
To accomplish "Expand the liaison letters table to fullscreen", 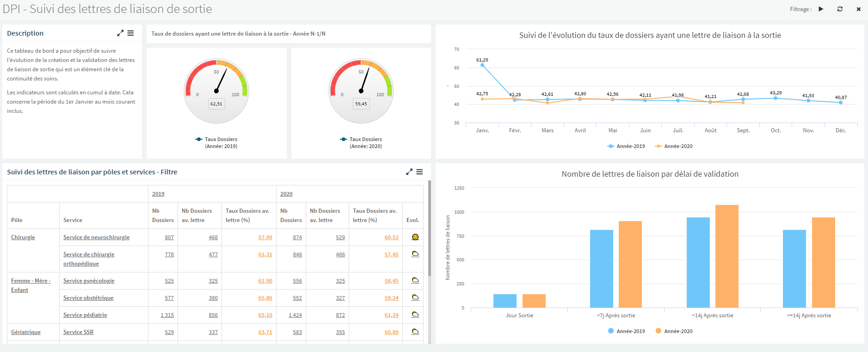I will (x=409, y=172).
